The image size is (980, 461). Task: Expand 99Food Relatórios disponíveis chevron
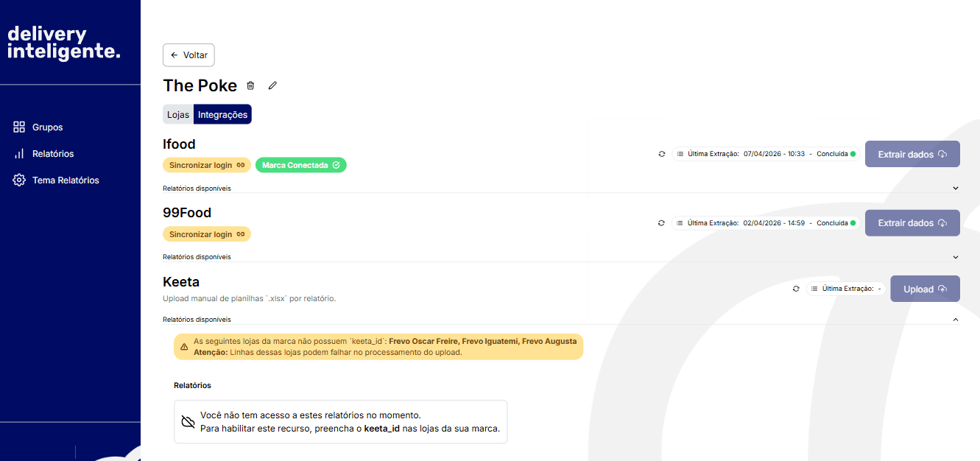tap(956, 257)
